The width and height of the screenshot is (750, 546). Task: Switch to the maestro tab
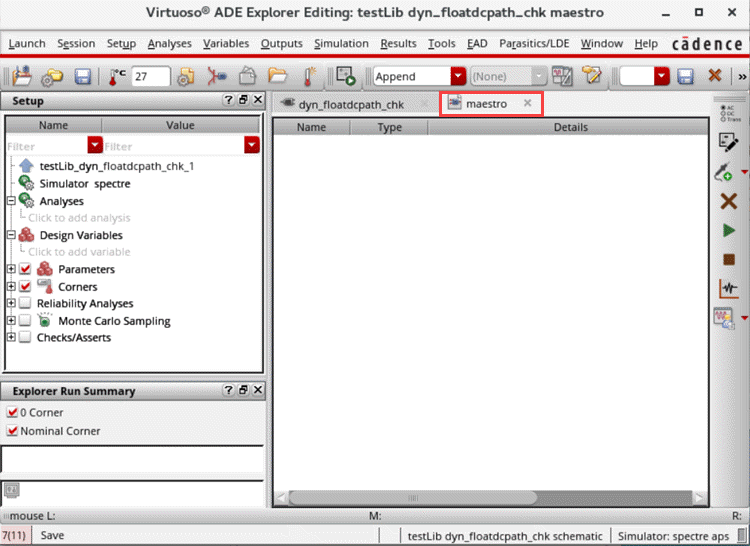click(486, 104)
